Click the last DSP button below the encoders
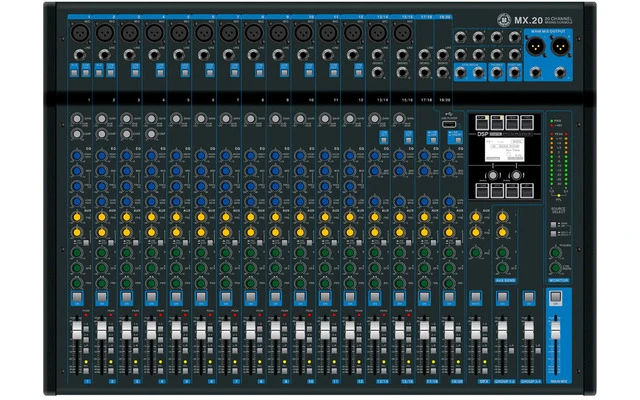640x400 pixels. click(527, 190)
